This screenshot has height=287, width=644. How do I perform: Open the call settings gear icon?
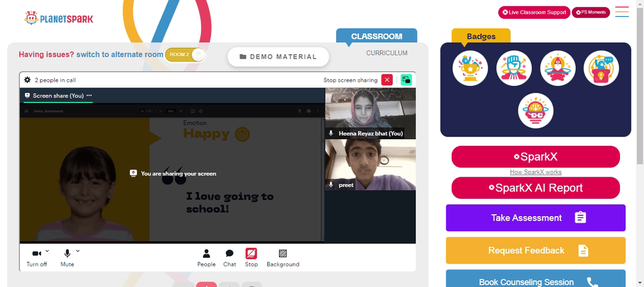coord(28,80)
